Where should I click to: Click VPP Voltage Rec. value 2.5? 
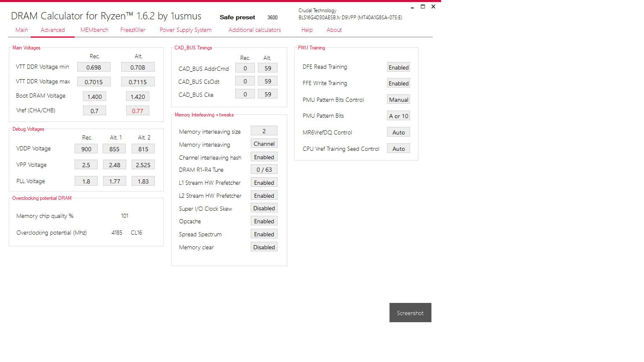(86, 165)
